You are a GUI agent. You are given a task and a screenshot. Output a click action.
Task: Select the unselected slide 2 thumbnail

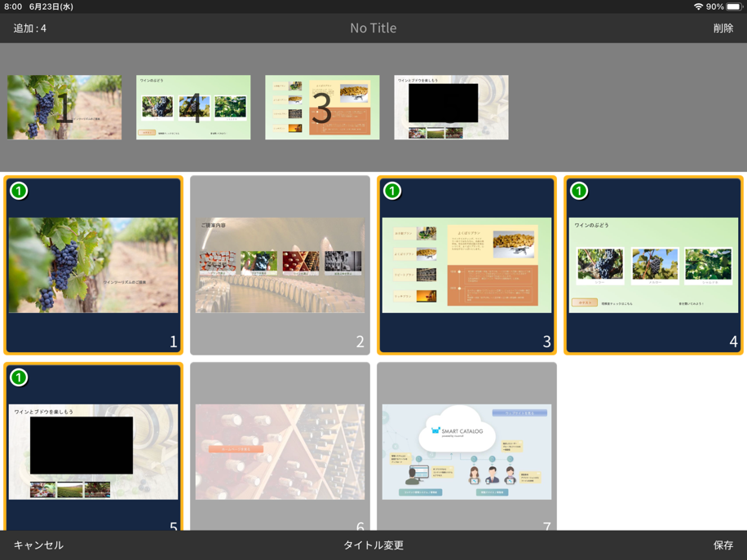click(280, 265)
